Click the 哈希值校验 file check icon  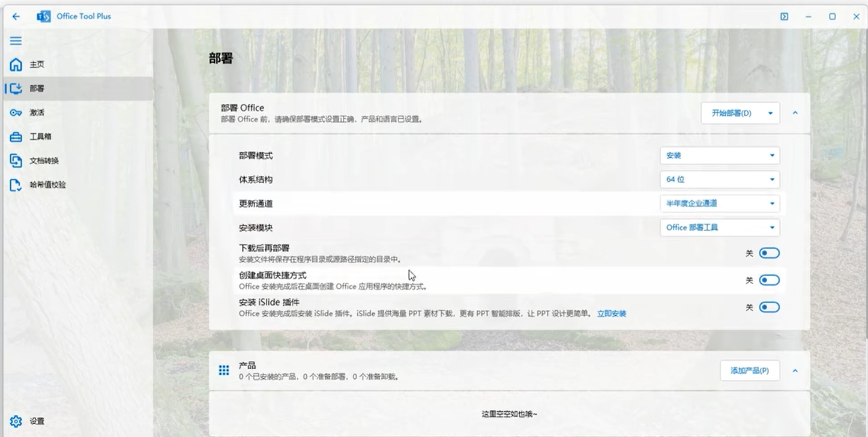[x=16, y=185]
